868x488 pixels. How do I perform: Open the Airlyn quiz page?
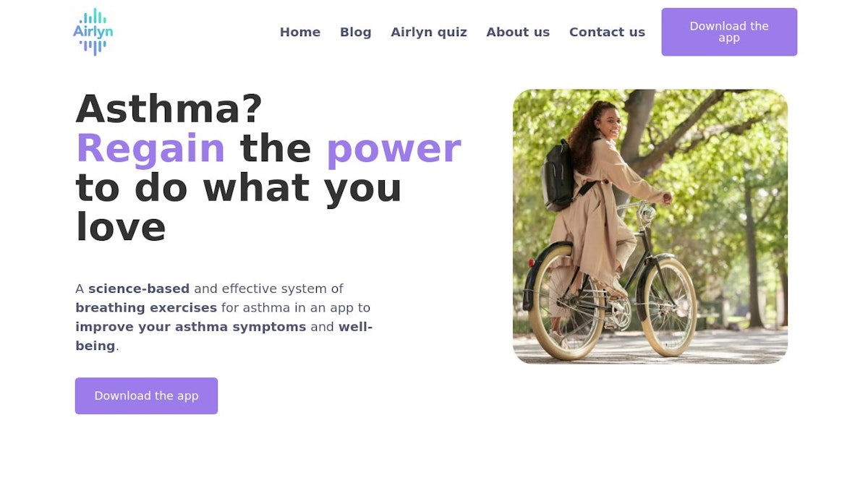coord(429,32)
